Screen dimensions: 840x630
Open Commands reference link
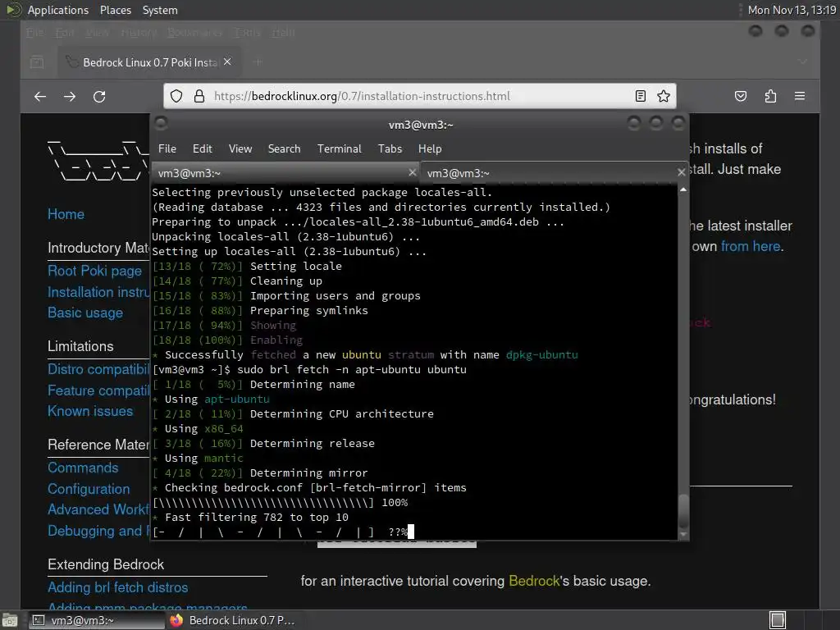tap(83, 468)
